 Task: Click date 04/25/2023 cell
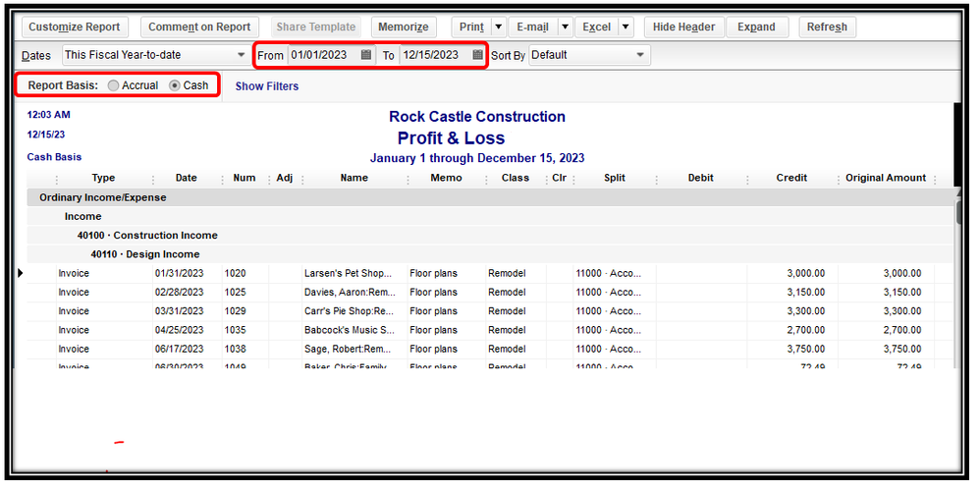(x=180, y=330)
